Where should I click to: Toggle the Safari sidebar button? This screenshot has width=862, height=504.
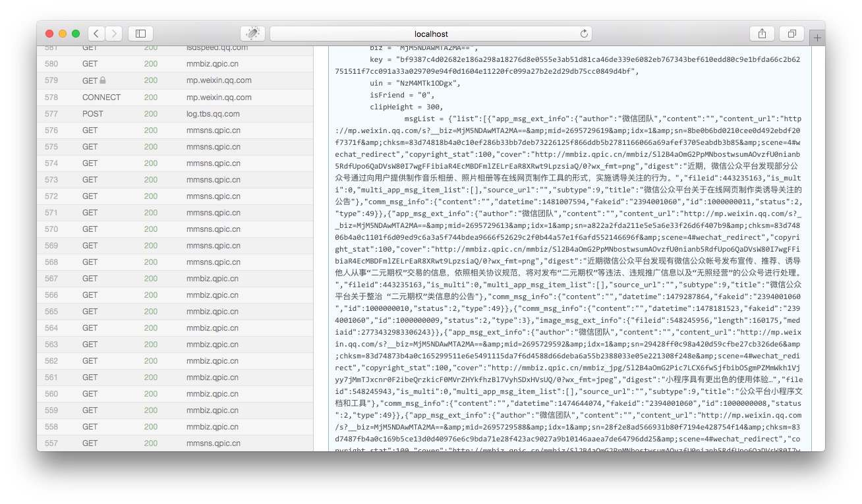click(140, 34)
